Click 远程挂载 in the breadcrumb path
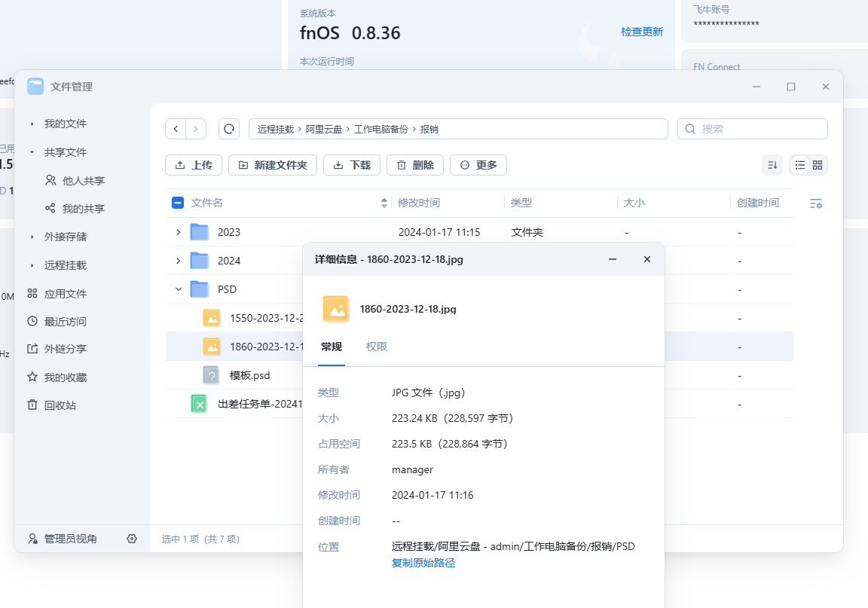Screen dimensions: 868x608 point(276,129)
